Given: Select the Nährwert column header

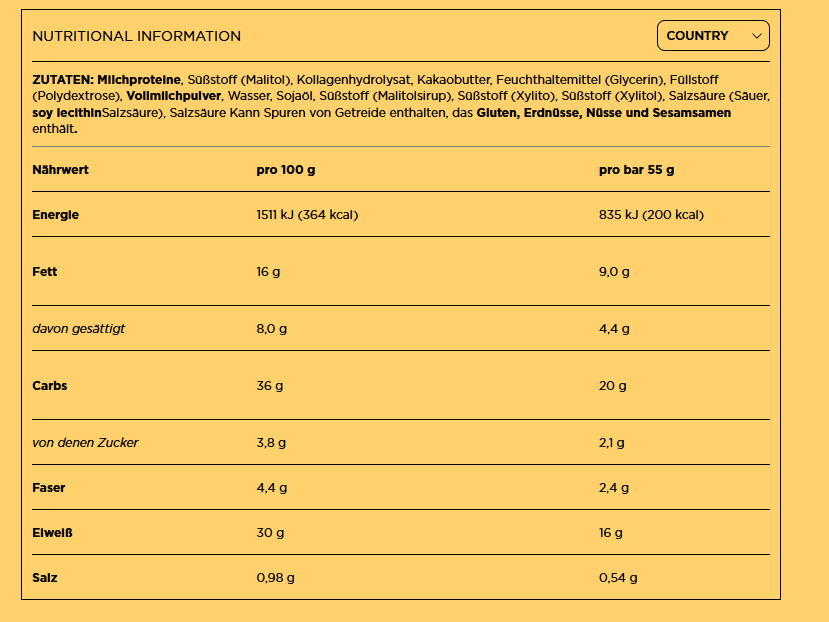Looking at the screenshot, I should coord(60,170).
